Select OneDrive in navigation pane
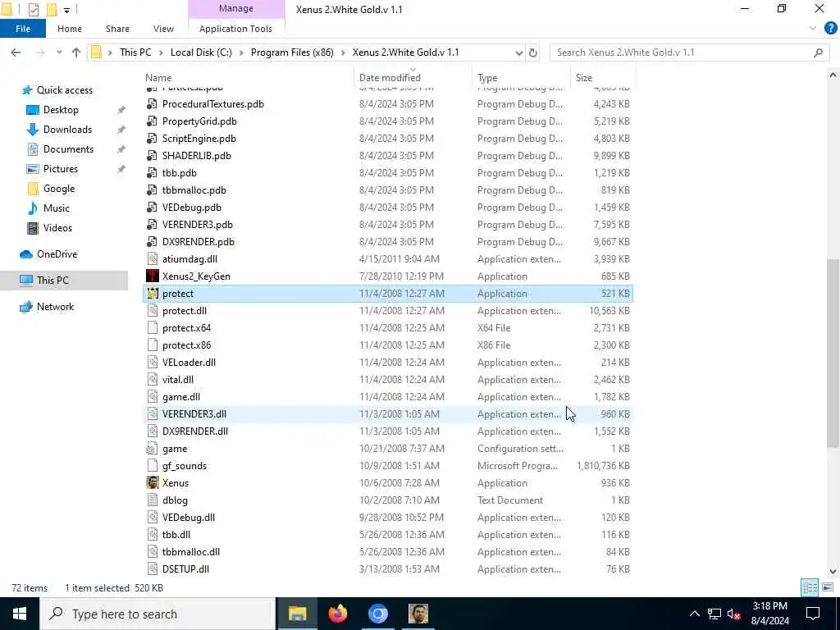This screenshot has height=630, width=840. (57, 254)
